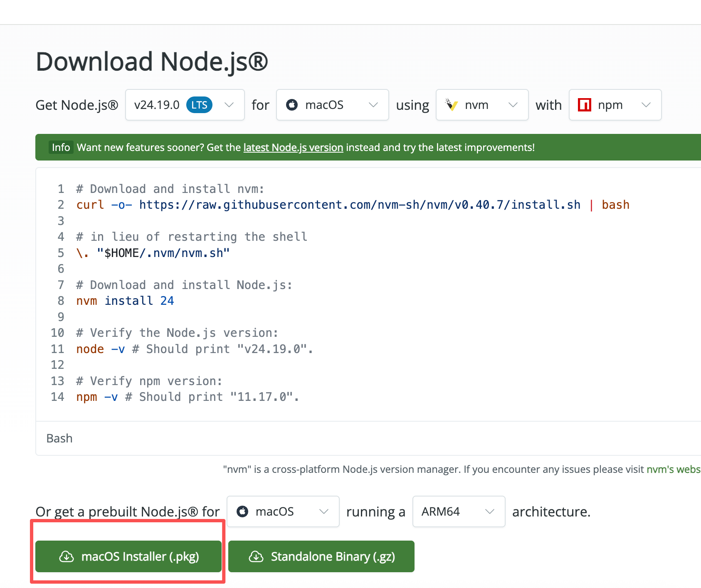Click the Apple logo in top platform dropdown
This screenshot has height=588, width=701.
pyautogui.click(x=292, y=105)
